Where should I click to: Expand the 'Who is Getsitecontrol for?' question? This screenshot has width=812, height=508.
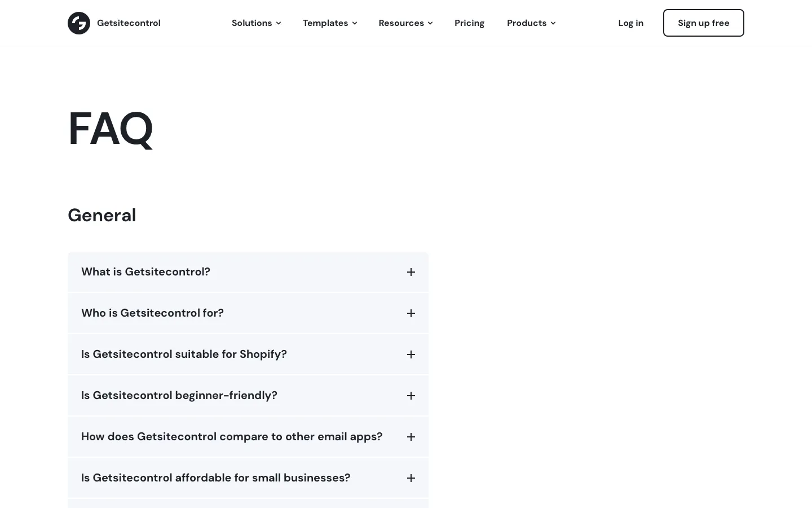tap(248, 313)
